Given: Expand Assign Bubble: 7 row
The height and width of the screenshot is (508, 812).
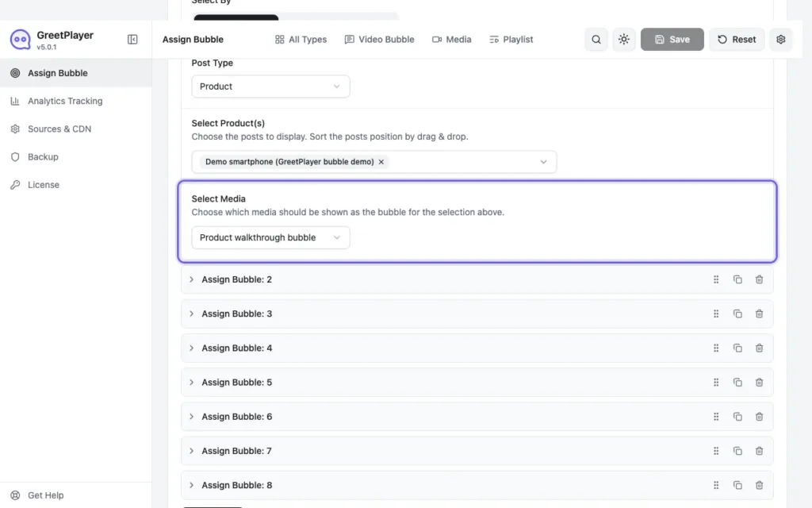Looking at the screenshot, I should pyautogui.click(x=477, y=451).
